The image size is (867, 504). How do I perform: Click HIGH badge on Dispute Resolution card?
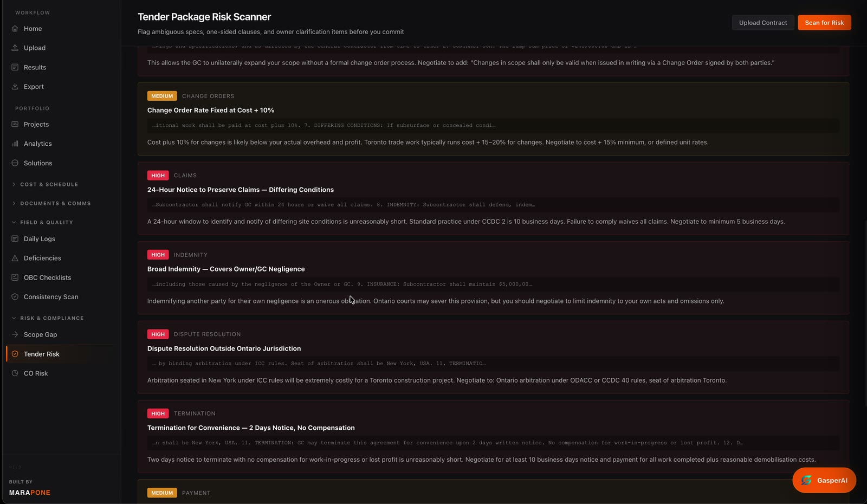click(x=158, y=334)
